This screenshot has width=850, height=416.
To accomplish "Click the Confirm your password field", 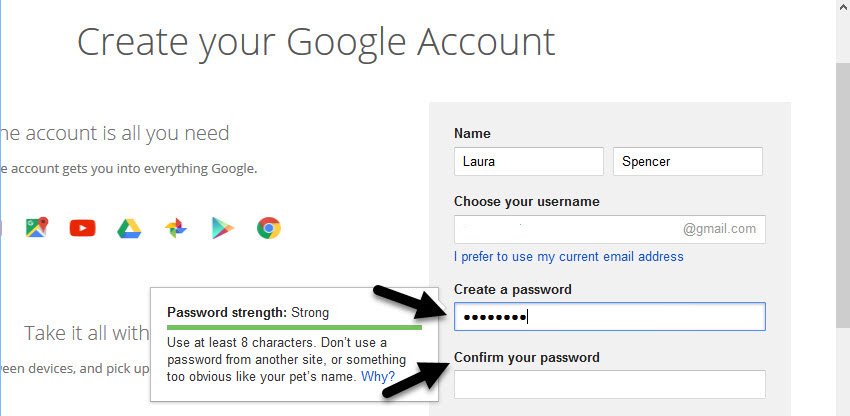I will click(x=609, y=384).
